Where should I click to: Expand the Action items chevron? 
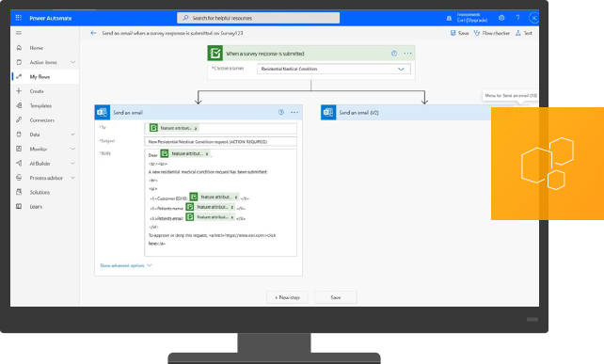pyautogui.click(x=72, y=62)
